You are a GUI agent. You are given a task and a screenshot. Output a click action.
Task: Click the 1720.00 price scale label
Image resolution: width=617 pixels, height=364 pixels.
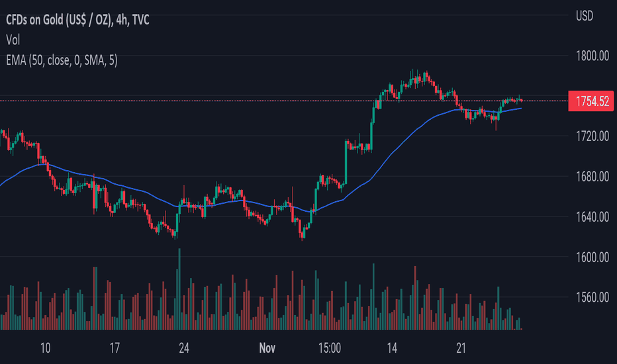point(593,136)
